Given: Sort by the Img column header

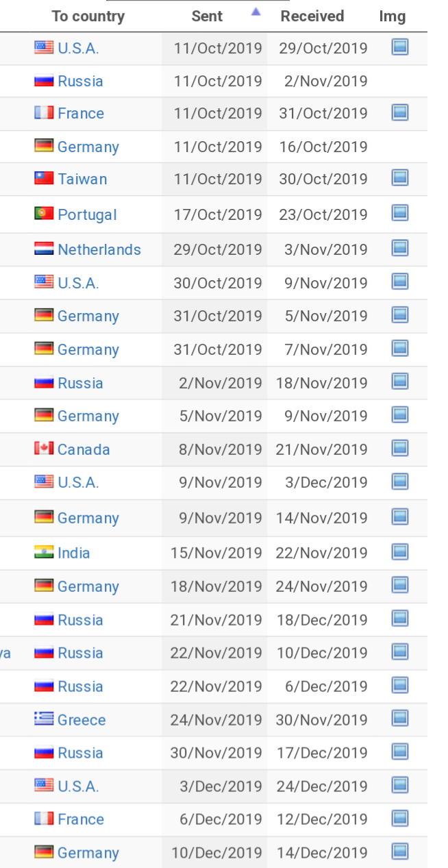Looking at the screenshot, I should [393, 16].
